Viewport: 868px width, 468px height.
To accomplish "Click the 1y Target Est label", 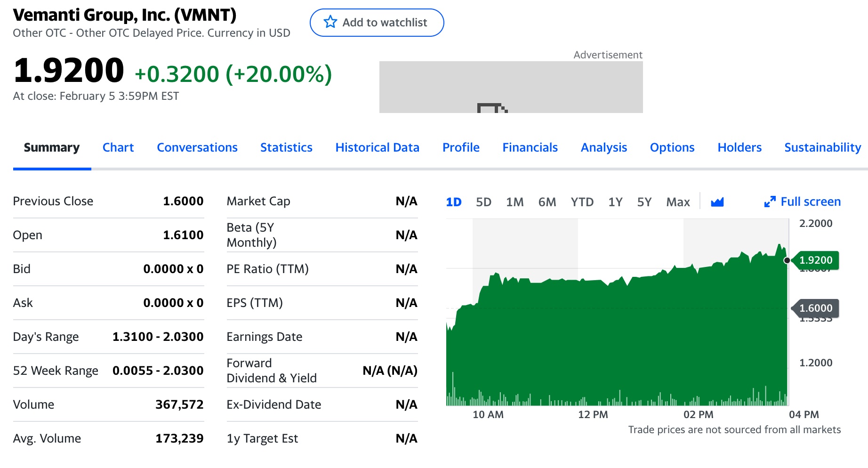I will 262,438.
